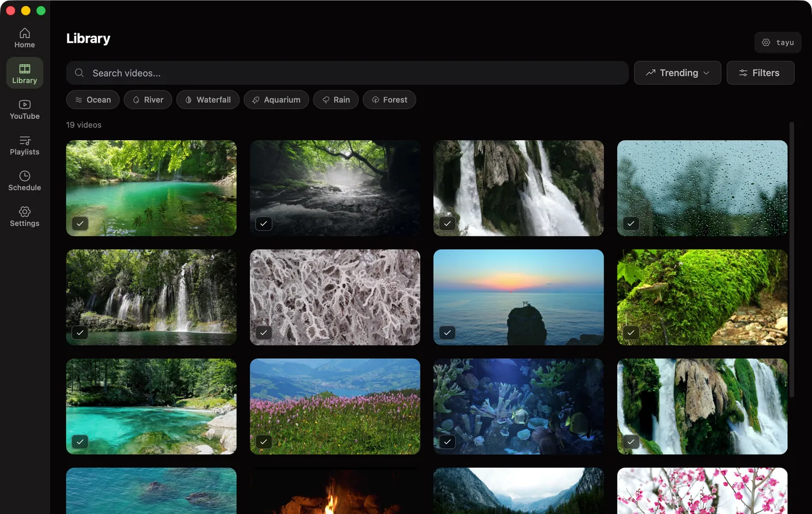Open the pink blossom branches thumbnail

pos(702,491)
